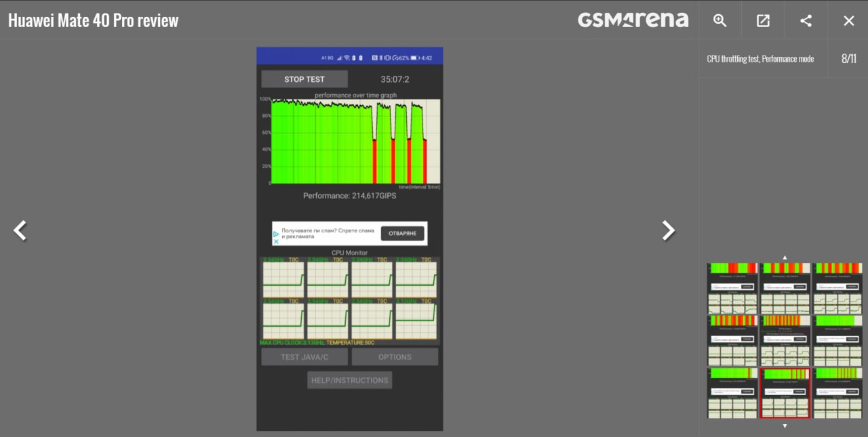
Task: Click the 'CPU Monitor' label
Action: [x=350, y=253]
